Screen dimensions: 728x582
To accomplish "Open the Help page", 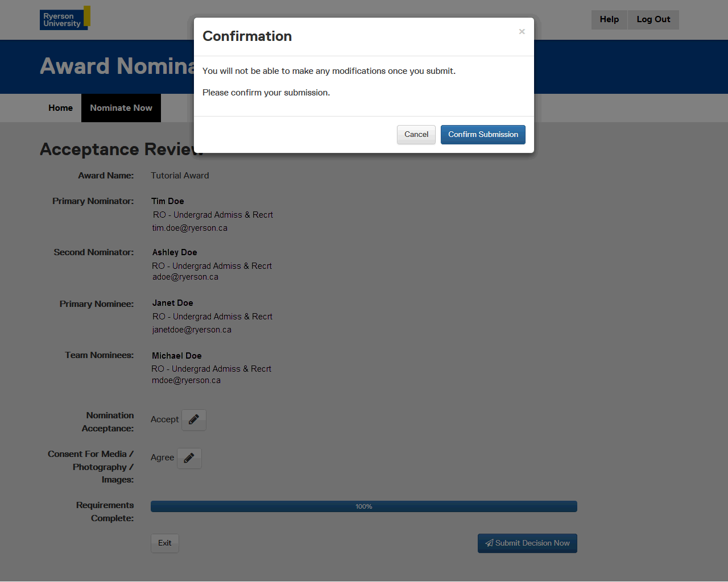I will pyautogui.click(x=609, y=19).
